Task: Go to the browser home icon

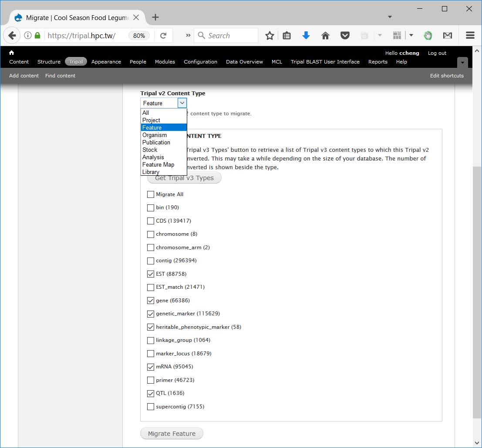Action: (x=325, y=36)
